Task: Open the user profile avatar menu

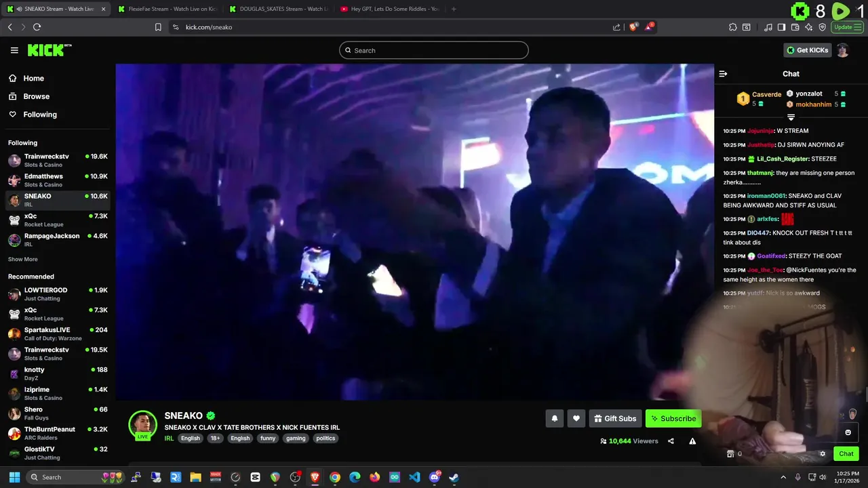Action: pos(843,50)
